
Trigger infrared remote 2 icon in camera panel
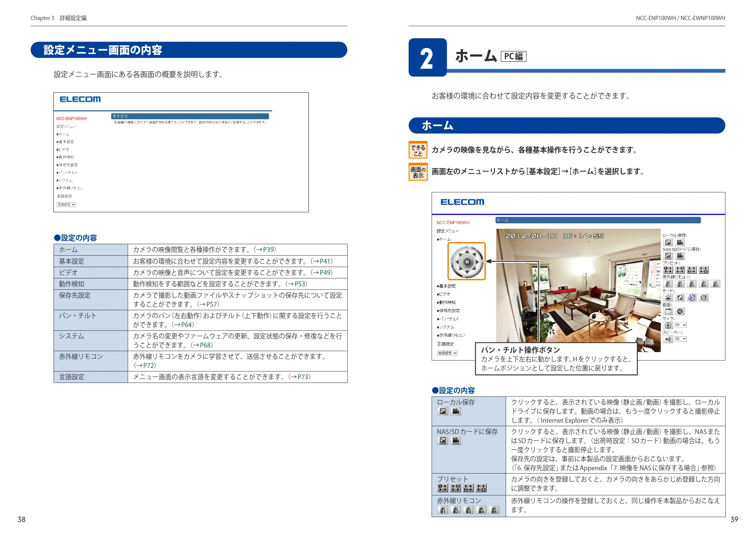[x=680, y=284]
